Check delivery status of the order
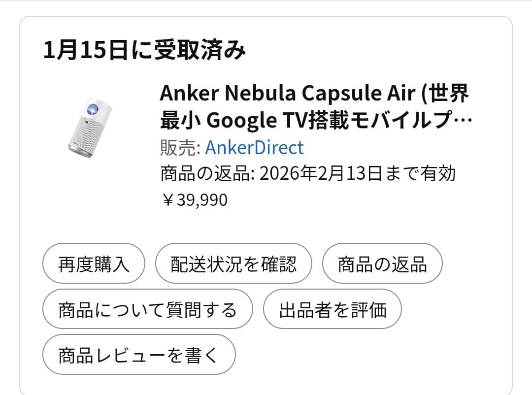 pyautogui.click(x=233, y=263)
